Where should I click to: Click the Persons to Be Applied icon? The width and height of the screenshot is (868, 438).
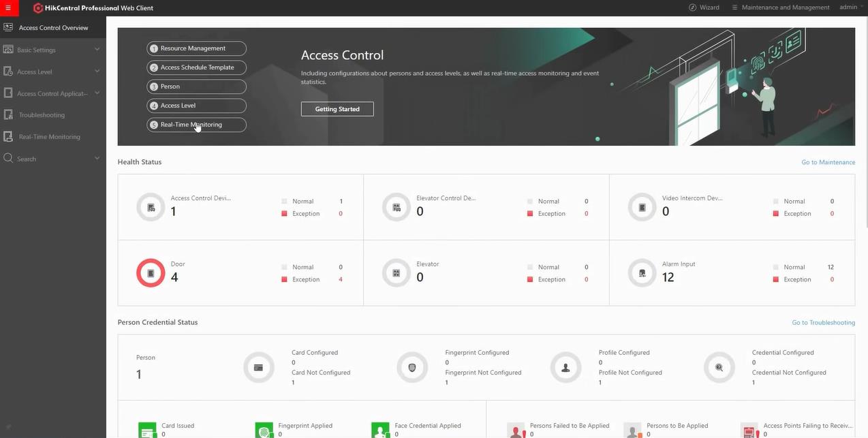point(633,431)
